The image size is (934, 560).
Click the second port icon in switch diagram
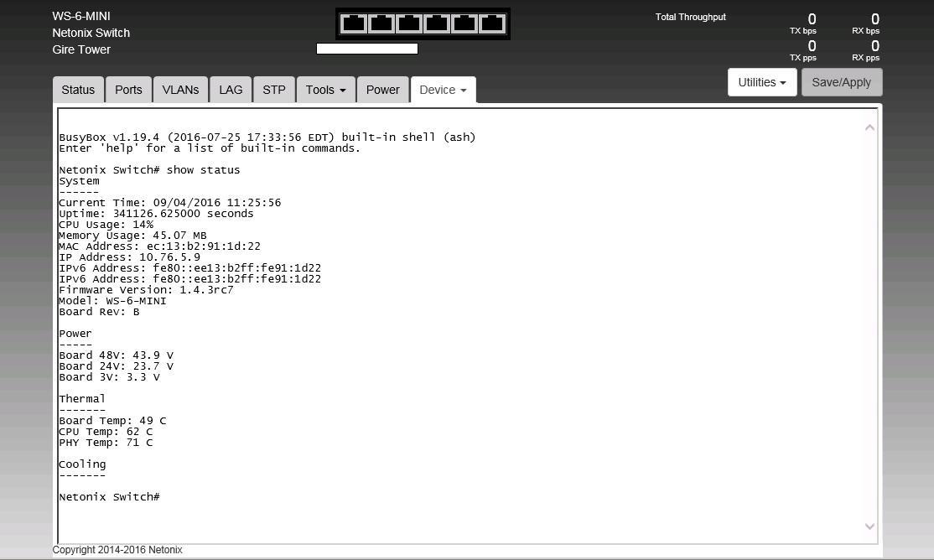pos(381,23)
